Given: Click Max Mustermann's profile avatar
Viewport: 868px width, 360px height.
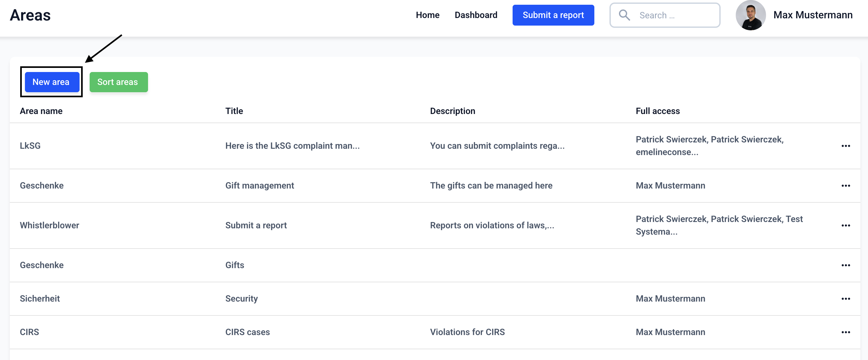Looking at the screenshot, I should (x=750, y=15).
